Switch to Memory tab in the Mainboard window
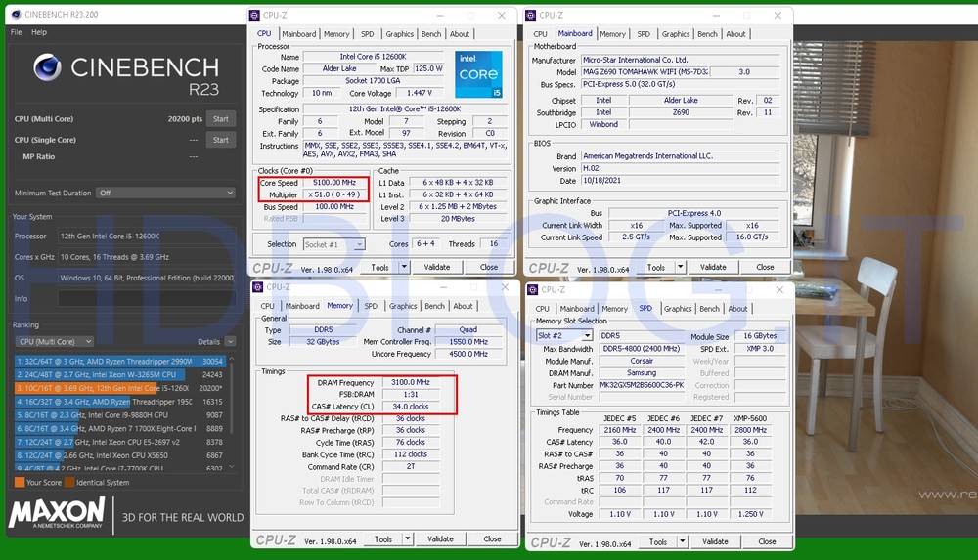The image size is (978, 560). pos(612,34)
